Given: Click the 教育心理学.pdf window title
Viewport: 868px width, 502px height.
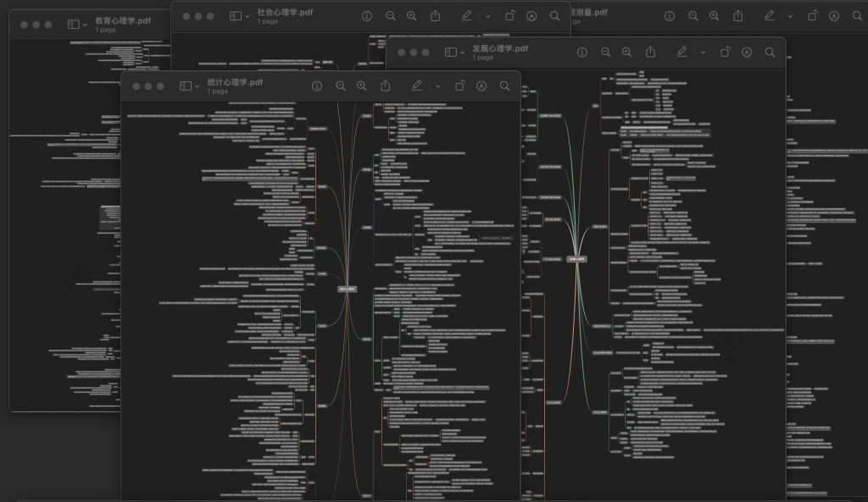Looking at the screenshot, I should 123,20.
